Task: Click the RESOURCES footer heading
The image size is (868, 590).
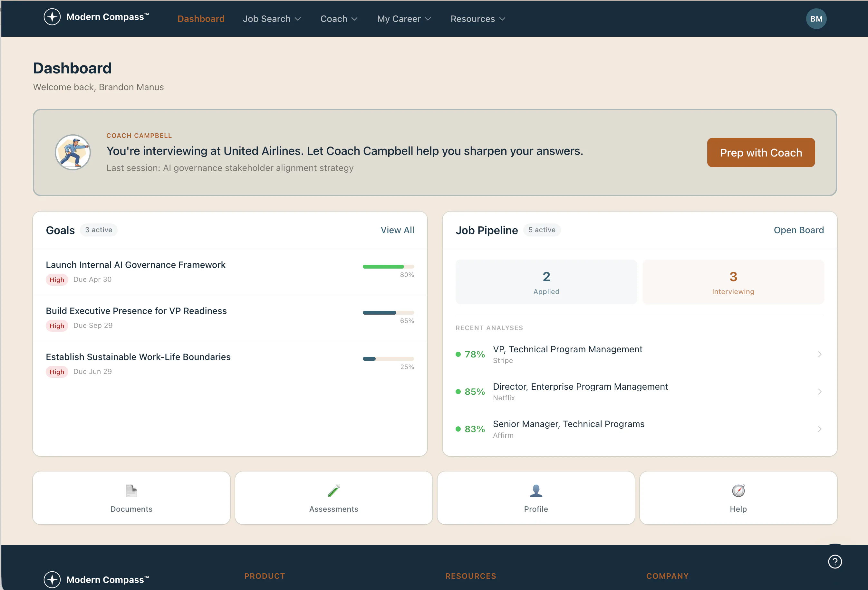Action: [x=471, y=576]
